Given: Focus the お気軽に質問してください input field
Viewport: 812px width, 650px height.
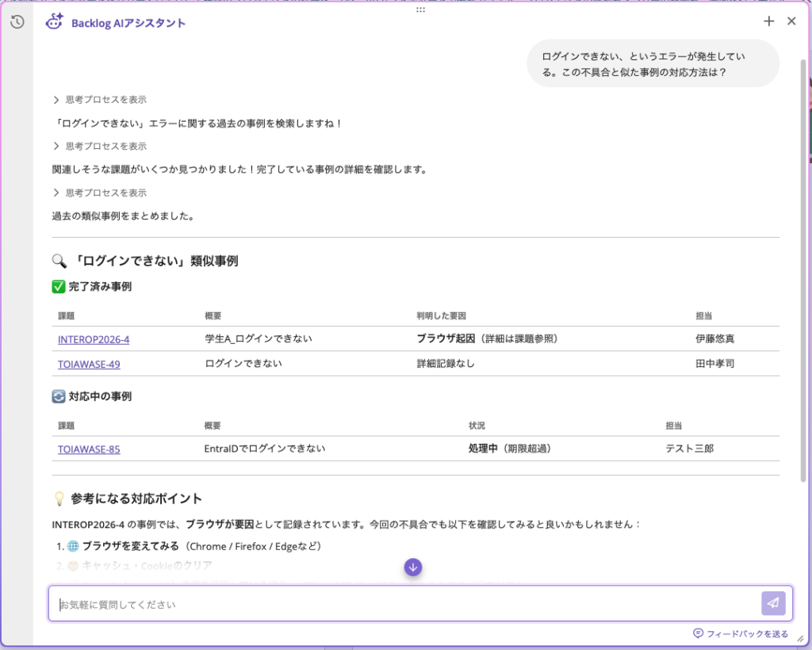Looking at the screenshot, I should pos(420,603).
